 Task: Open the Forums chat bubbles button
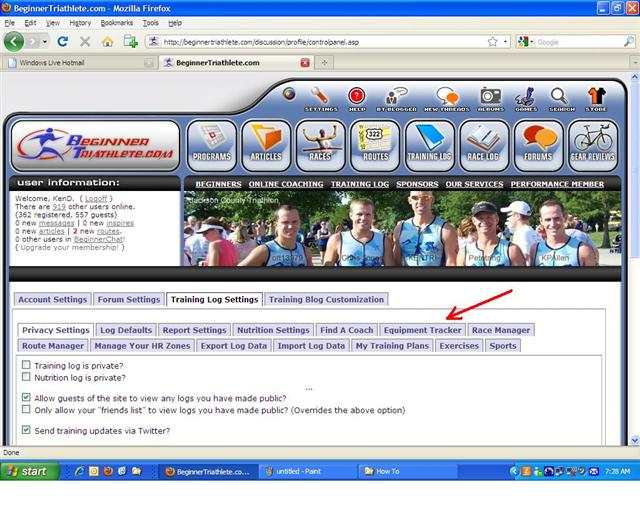click(538, 146)
